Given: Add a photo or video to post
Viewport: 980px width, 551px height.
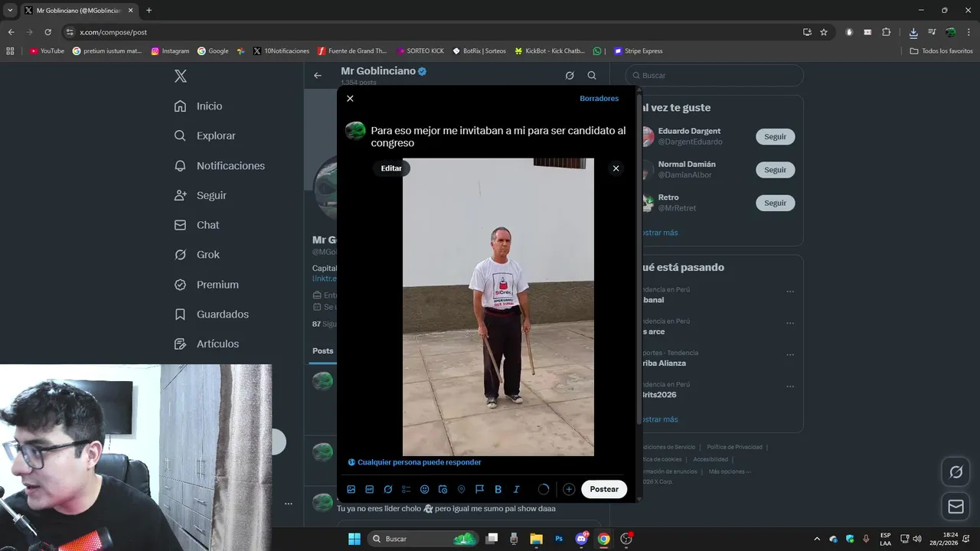Looking at the screenshot, I should [x=351, y=489].
